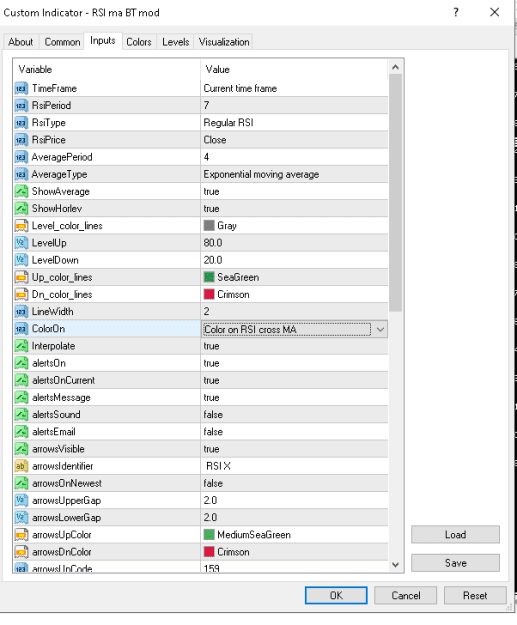This screenshot has height=625, width=517.
Task: Click the RsiType row icon
Action: point(22,123)
